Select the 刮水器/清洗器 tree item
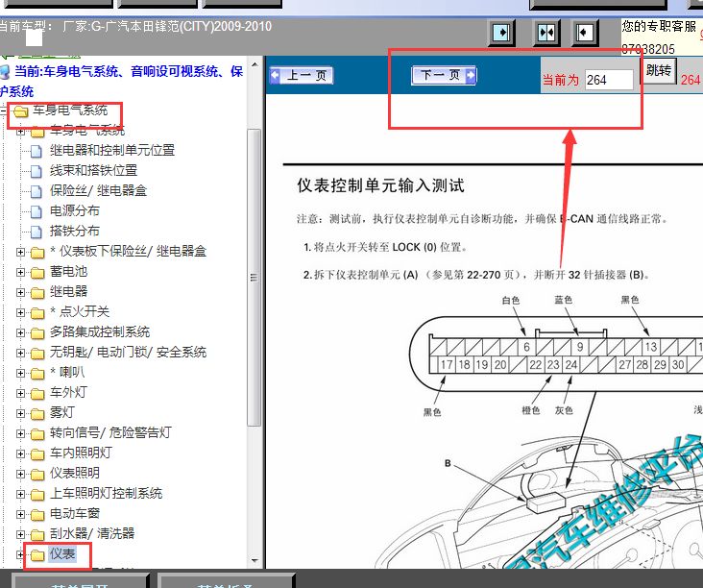The image size is (703, 588). click(92, 534)
